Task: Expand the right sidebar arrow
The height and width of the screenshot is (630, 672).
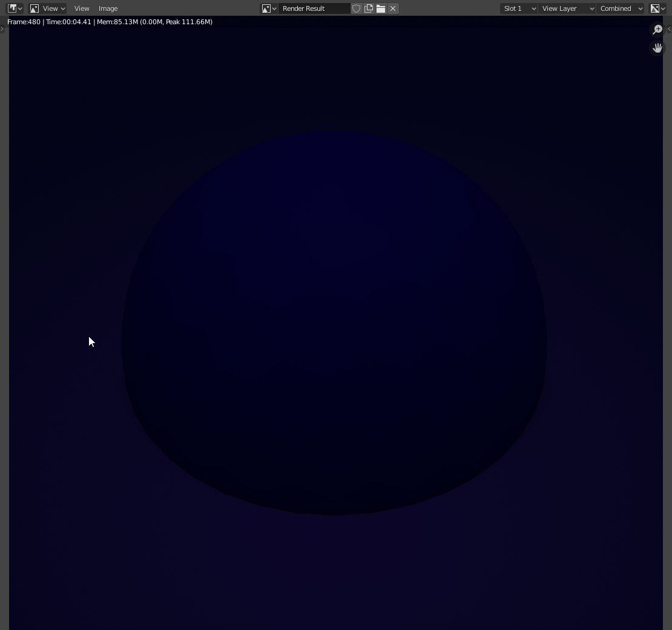Action: click(669, 29)
